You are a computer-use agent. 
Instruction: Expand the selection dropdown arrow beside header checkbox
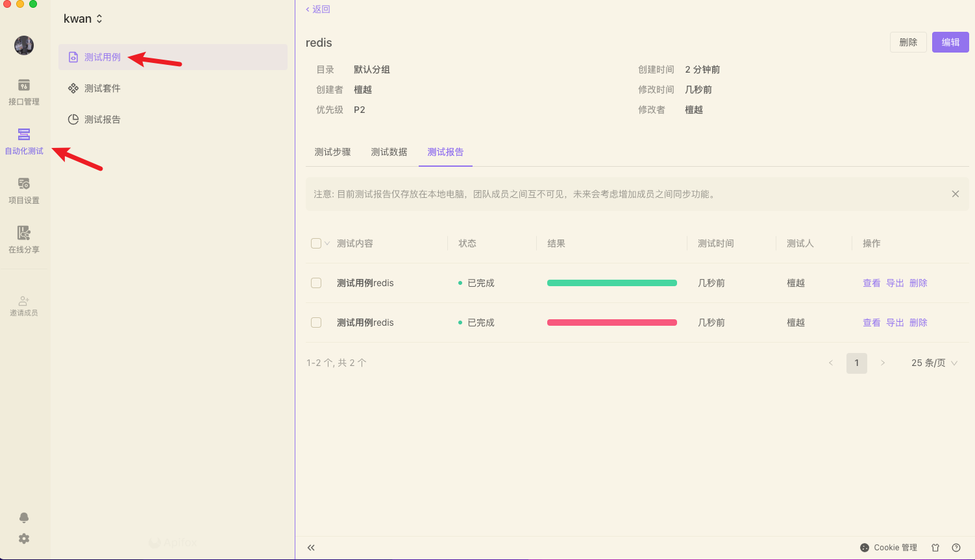327,243
